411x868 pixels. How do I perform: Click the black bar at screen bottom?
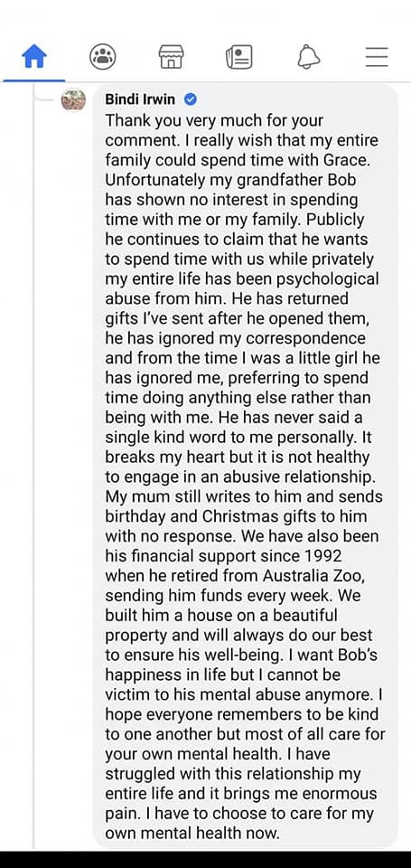(205, 859)
